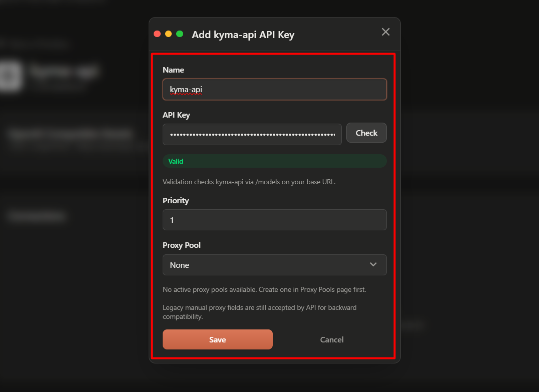539x392 pixels.
Task: Click the red traffic light dot
Action: (157, 34)
